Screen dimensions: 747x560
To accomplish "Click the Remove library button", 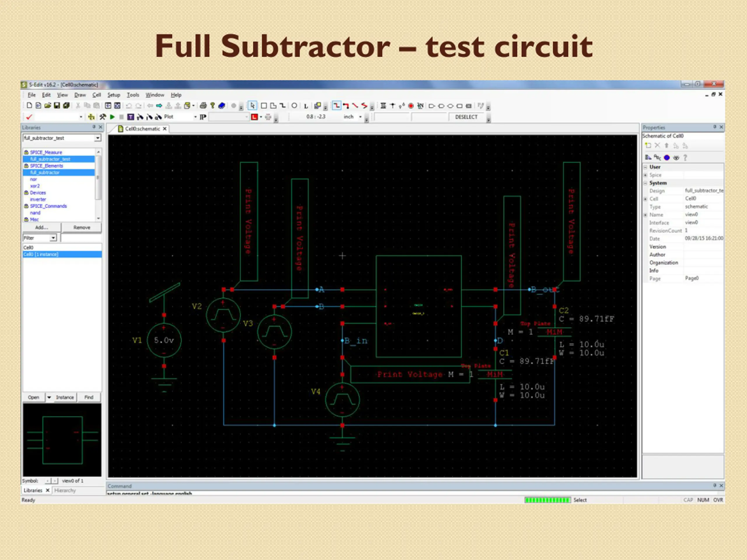I will tap(81, 227).
